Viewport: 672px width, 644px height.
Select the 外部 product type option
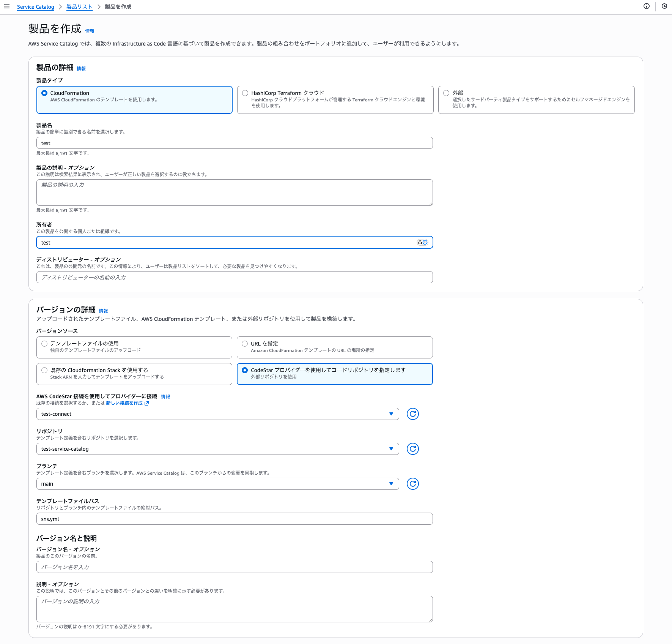(446, 93)
